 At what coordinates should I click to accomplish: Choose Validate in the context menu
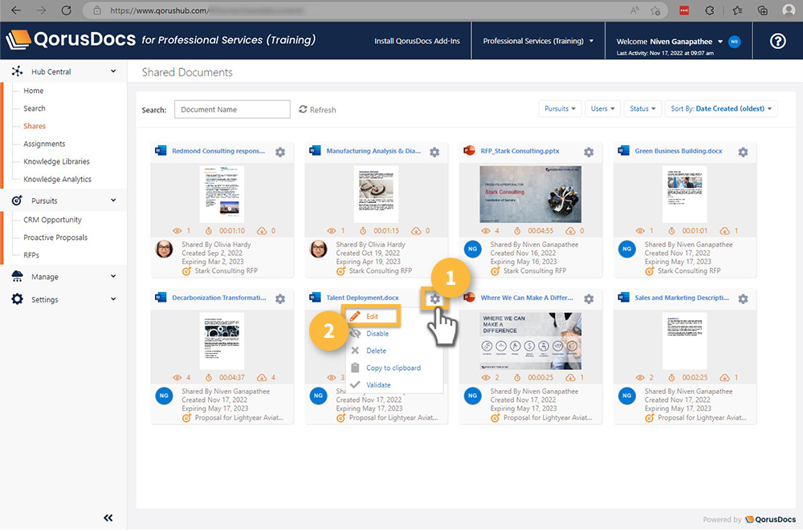(x=378, y=384)
